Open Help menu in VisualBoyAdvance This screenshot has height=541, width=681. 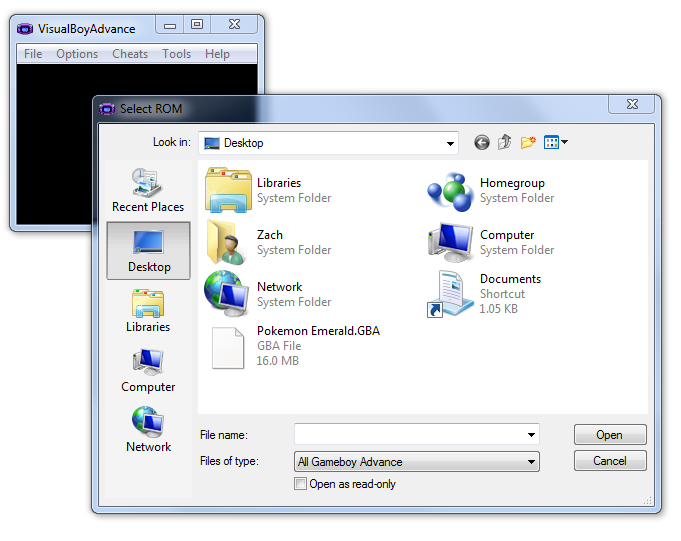click(217, 54)
